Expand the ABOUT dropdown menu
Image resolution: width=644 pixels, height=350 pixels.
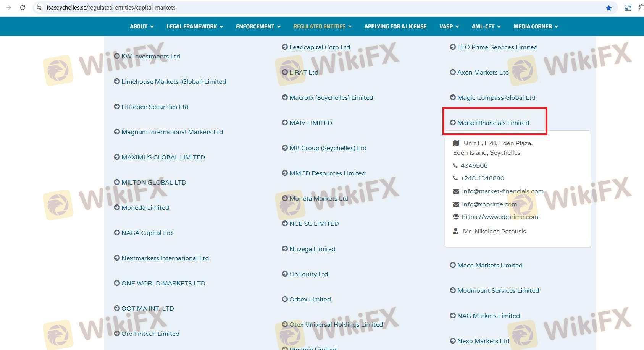[x=141, y=26]
